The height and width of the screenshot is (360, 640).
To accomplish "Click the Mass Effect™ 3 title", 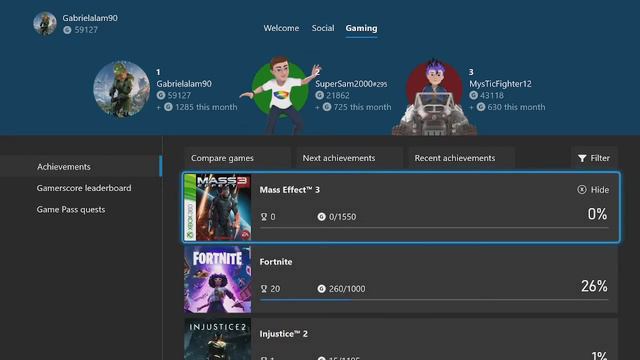I will 290,190.
